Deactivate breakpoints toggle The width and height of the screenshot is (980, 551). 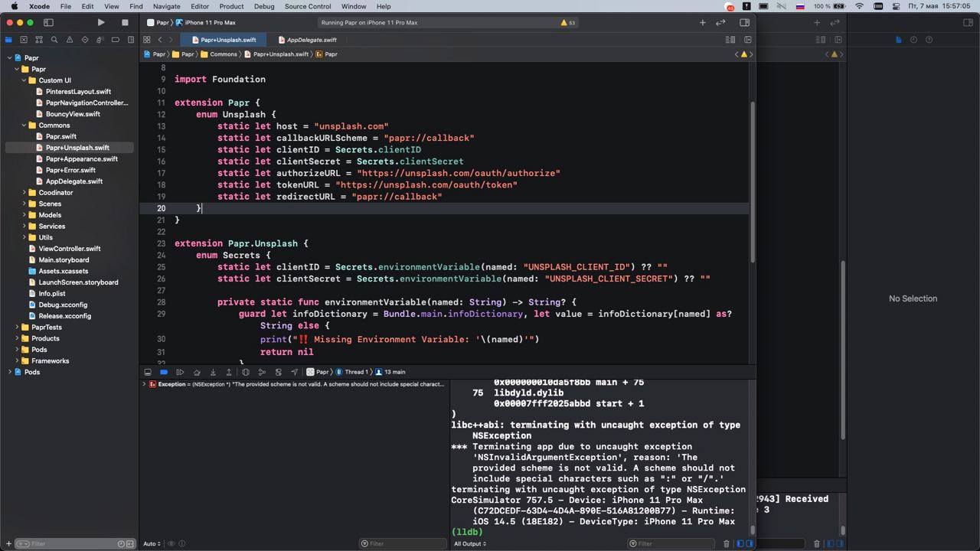[x=164, y=372]
